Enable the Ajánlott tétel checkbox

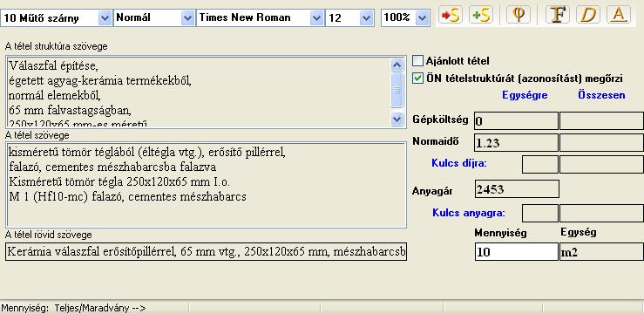[417, 61]
